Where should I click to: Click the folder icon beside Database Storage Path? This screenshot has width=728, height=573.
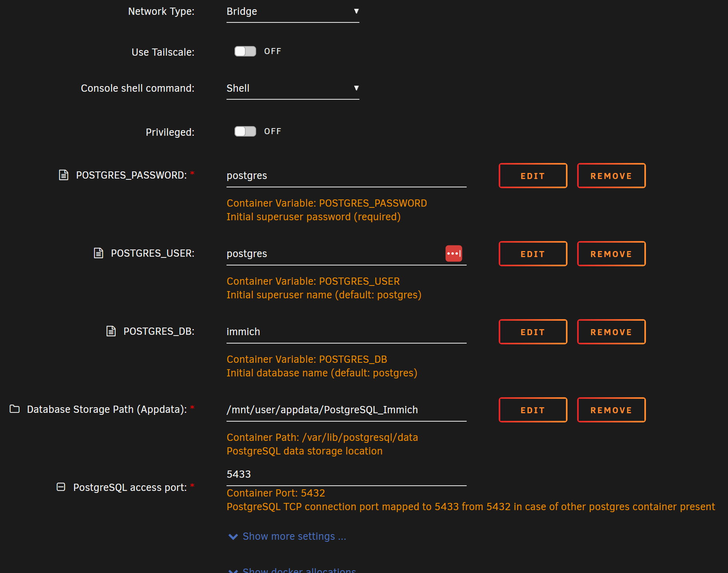coord(14,409)
